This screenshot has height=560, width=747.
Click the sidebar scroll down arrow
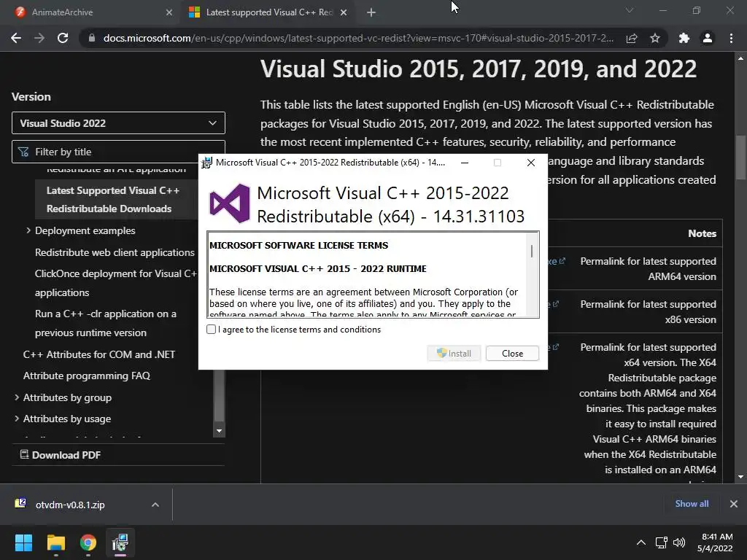219,431
